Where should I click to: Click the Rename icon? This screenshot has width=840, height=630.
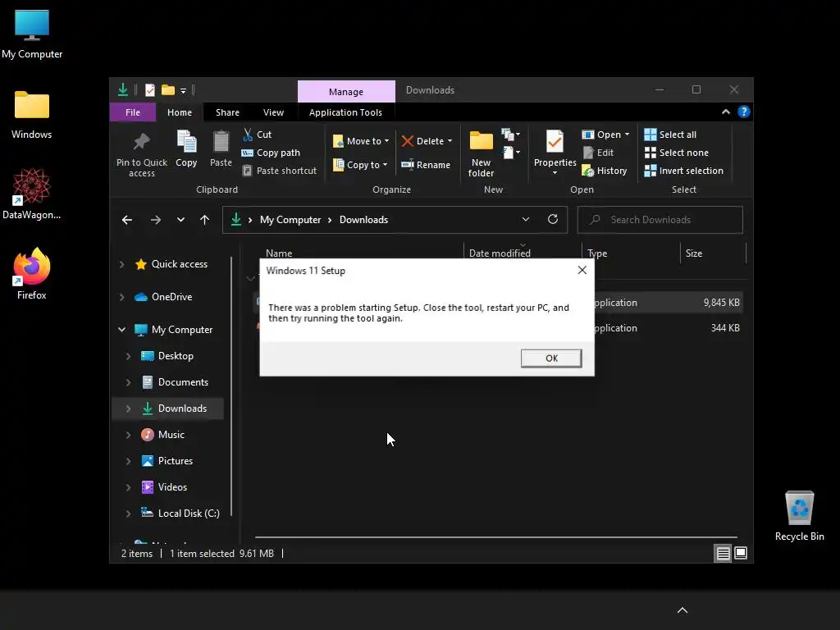point(408,164)
